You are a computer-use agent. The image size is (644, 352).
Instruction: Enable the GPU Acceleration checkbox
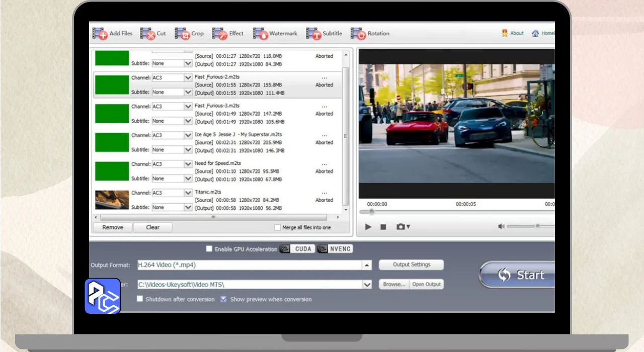point(209,249)
